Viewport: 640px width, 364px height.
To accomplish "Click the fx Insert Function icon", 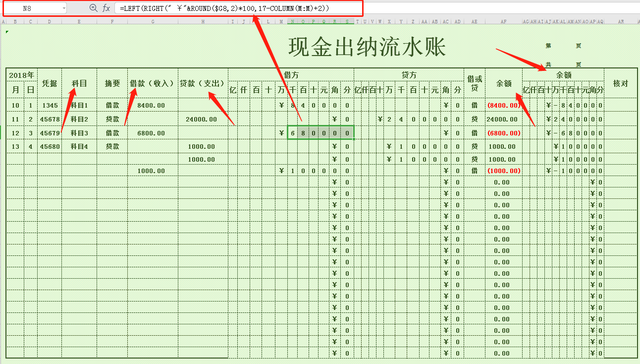I will 106,8.
